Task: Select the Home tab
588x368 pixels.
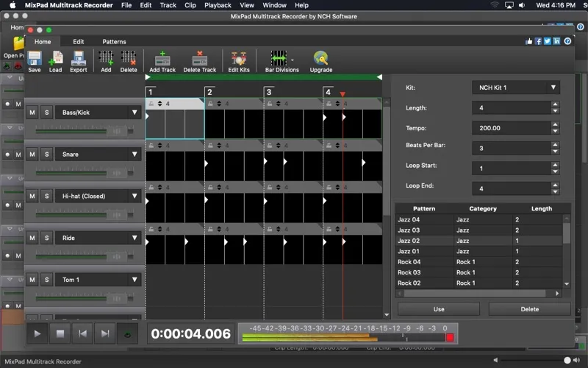Action: coord(43,42)
